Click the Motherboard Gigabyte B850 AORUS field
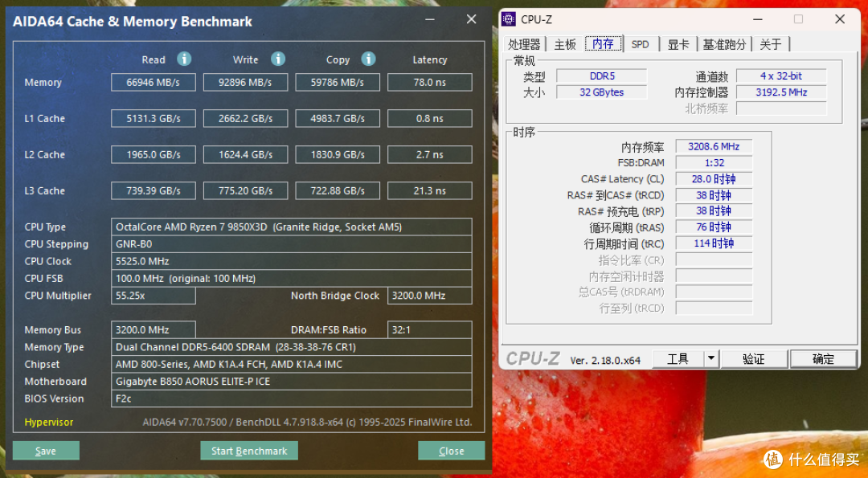This screenshot has height=478, width=868. click(292, 381)
